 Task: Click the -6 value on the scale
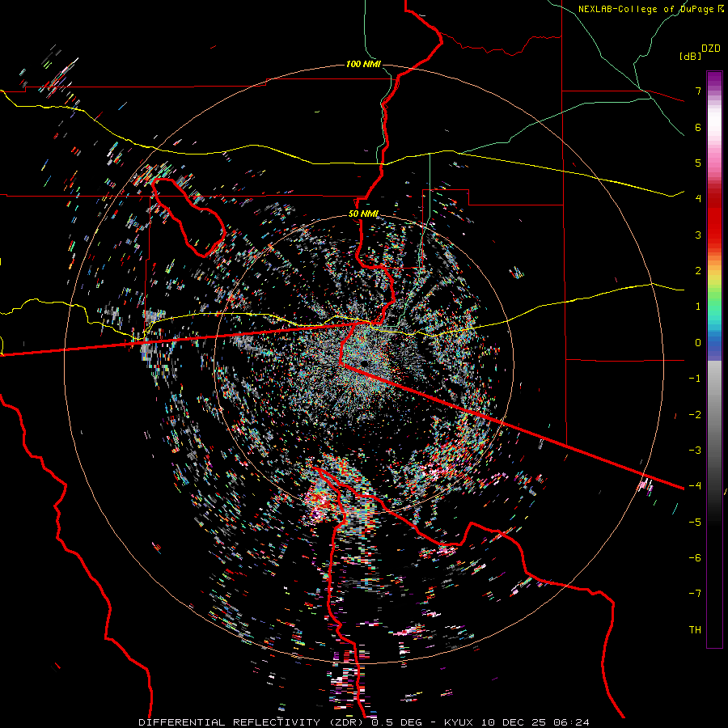point(695,557)
